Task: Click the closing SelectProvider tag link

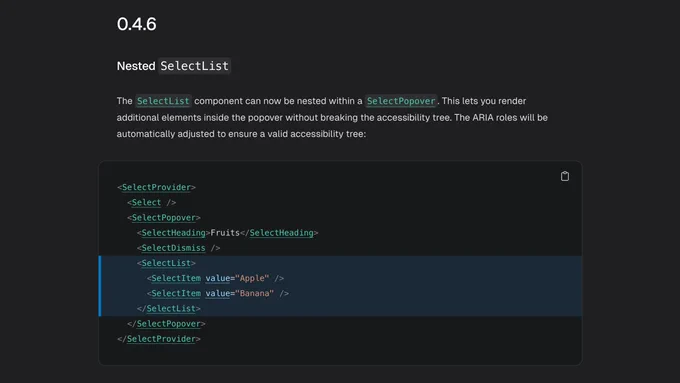Action: click(161, 339)
